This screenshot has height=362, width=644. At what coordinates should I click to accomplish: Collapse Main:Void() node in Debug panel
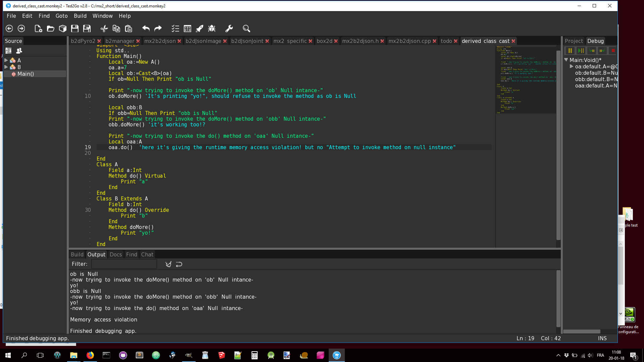click(566, 60)
